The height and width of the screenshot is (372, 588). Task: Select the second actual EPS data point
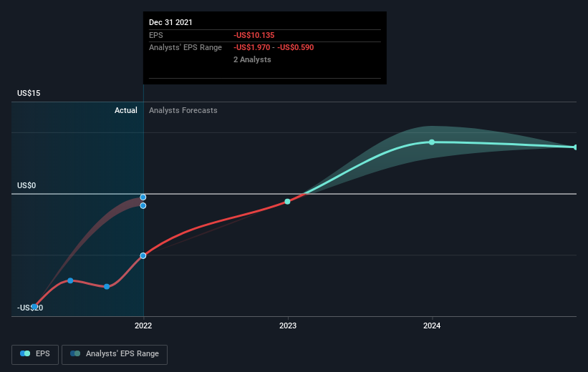pos(70,280)
